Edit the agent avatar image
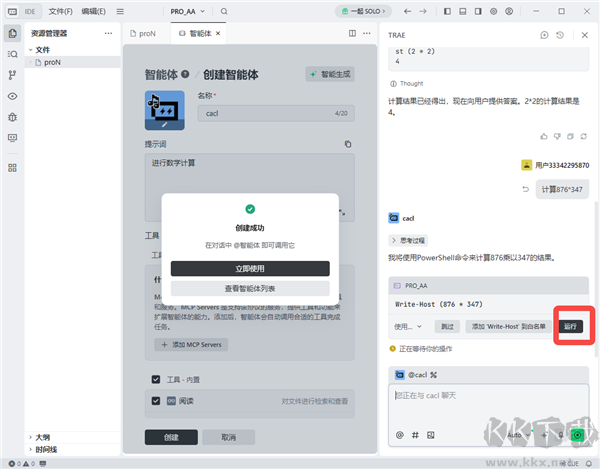The width and height of the screenshot is (600, 469). coord(165,111)
